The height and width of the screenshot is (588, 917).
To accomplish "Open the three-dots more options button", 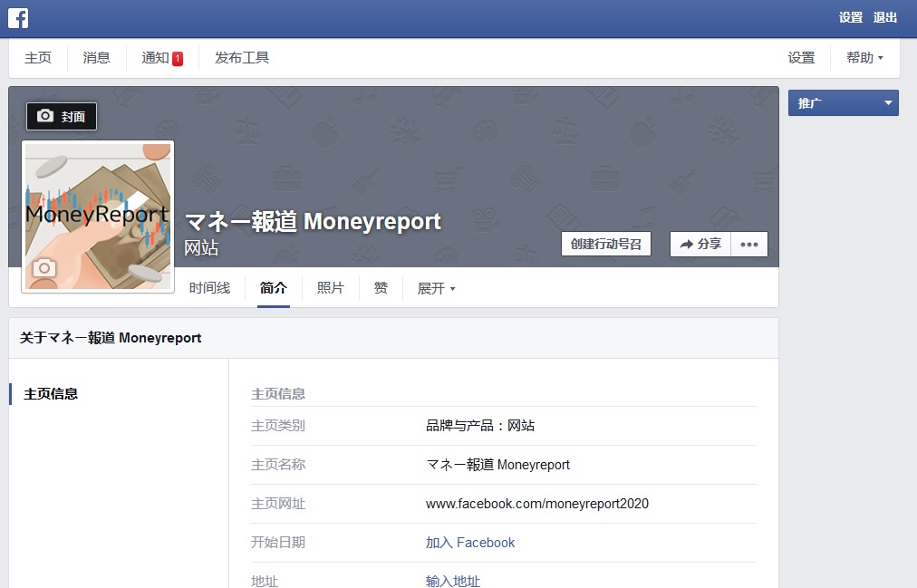I will coord(749,245).
